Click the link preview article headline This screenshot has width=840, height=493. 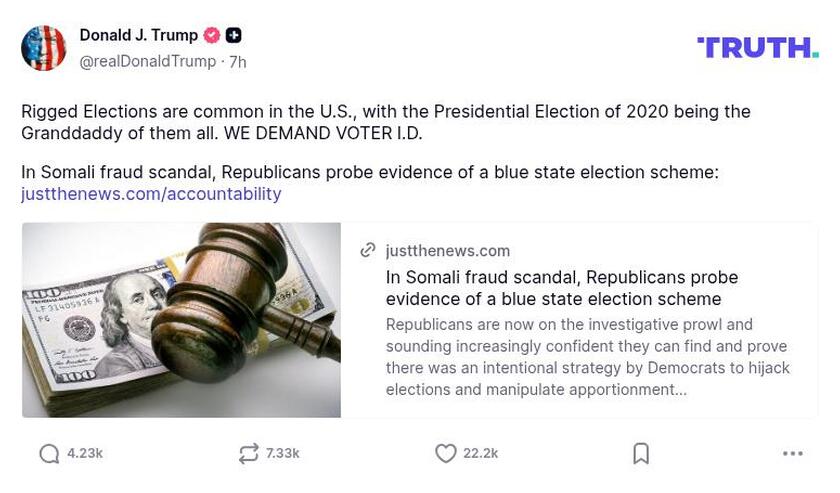pyautogui.click(x=561, y=288)
